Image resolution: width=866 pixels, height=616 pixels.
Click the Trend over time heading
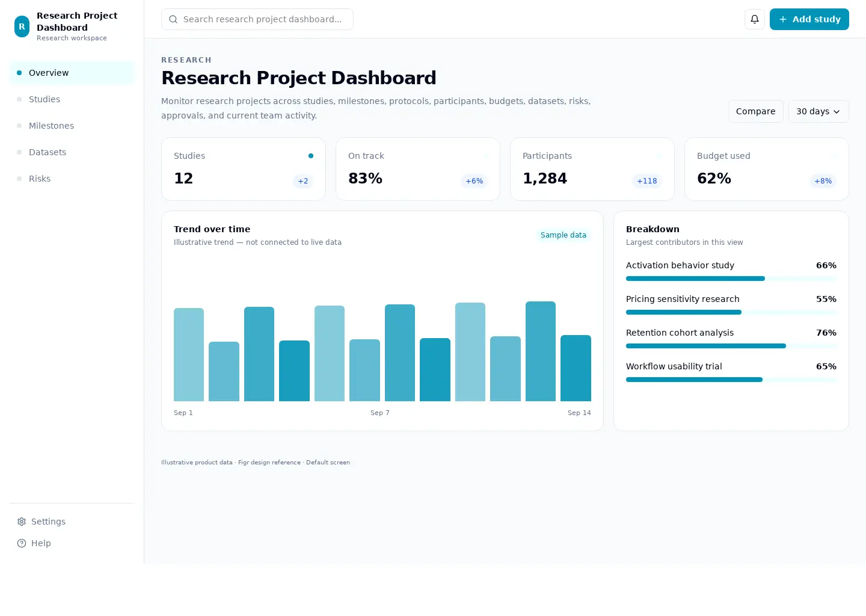[x=212, y=229]
